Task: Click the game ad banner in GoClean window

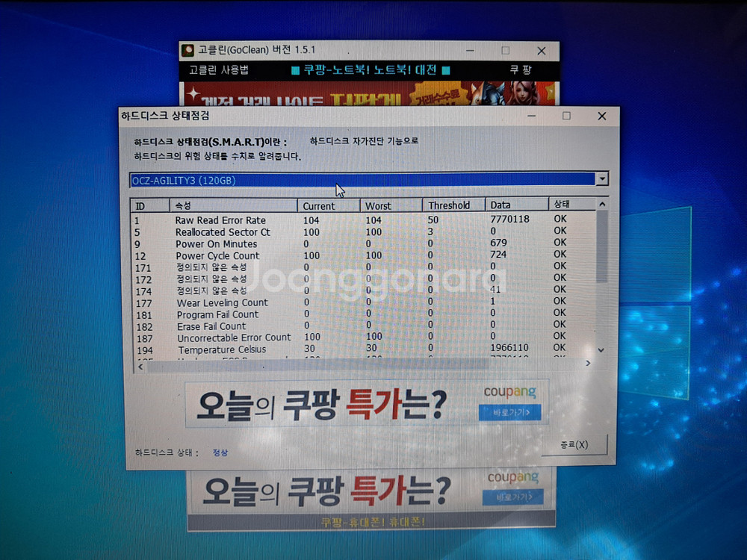Action: 369,94
